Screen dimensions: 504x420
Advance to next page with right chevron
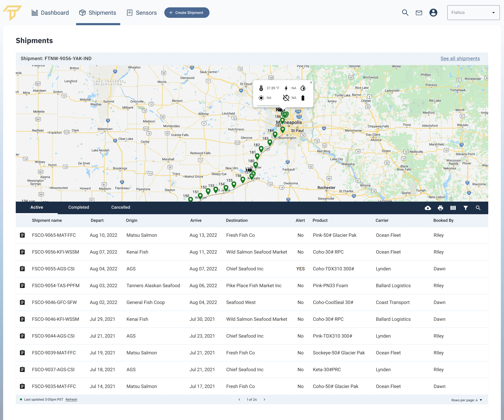[x=265, y=399]
